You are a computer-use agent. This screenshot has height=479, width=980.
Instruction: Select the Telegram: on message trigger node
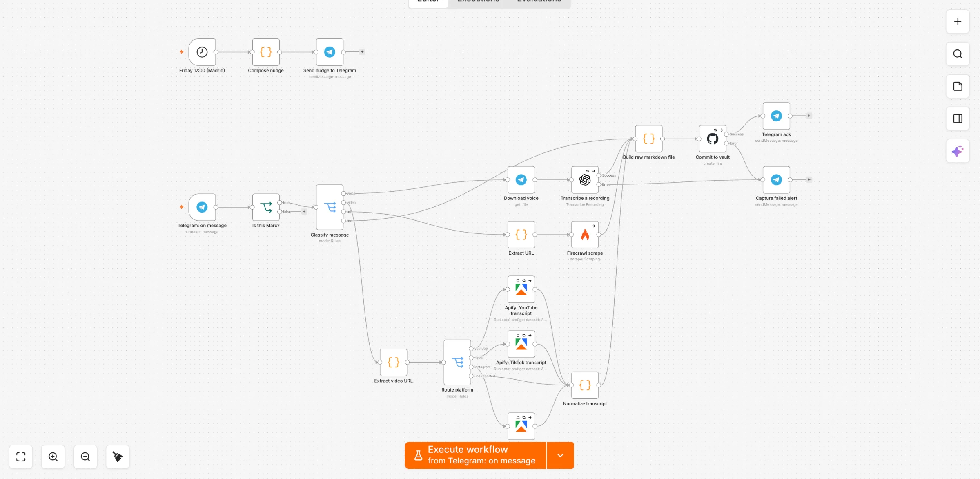coord(202,207)
